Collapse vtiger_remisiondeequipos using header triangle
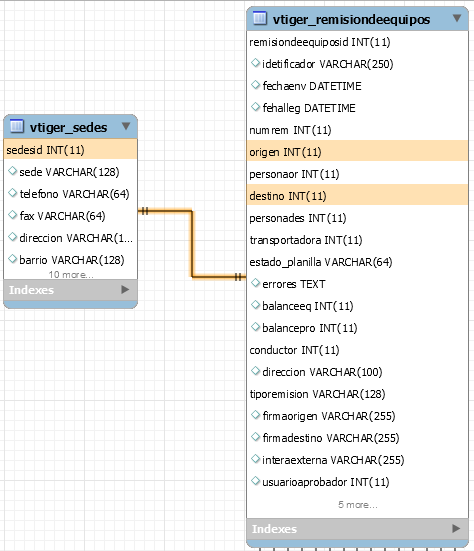Screen dimensions: 474x551 [x=457, y=18]
